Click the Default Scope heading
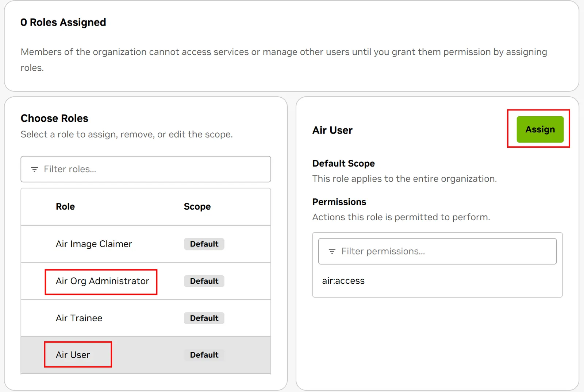This screenshot has height=392, width=584. pyautogui.click(x=343, y=163)
